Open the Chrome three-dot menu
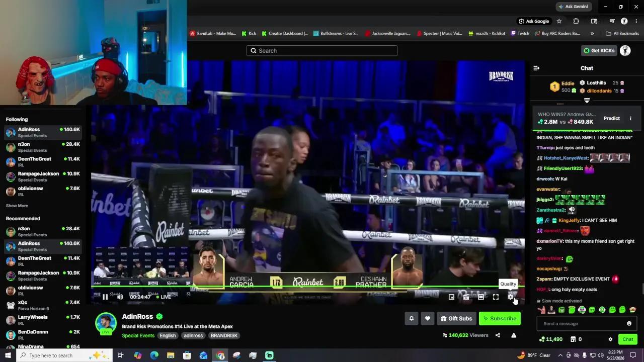Viewport: 644px width, 362px height. [636, 21]
